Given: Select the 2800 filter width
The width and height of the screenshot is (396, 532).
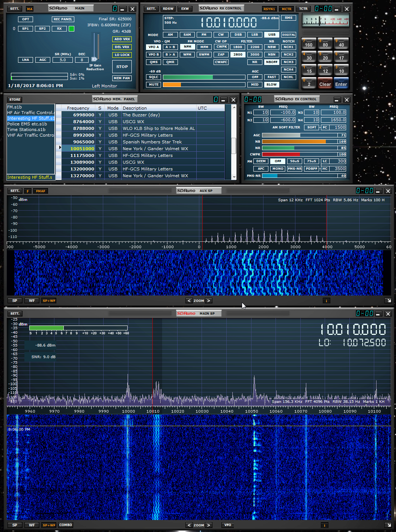Looking at the screenshot, I should [x=238, y=54].
